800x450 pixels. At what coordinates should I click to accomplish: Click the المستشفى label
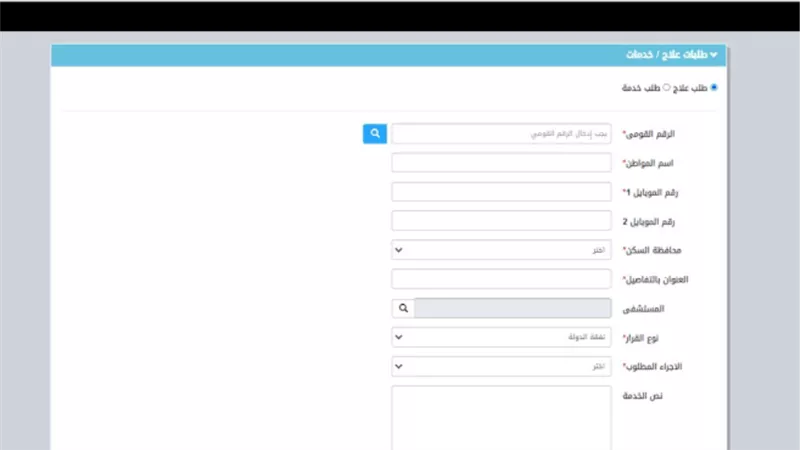pos(643,309)
